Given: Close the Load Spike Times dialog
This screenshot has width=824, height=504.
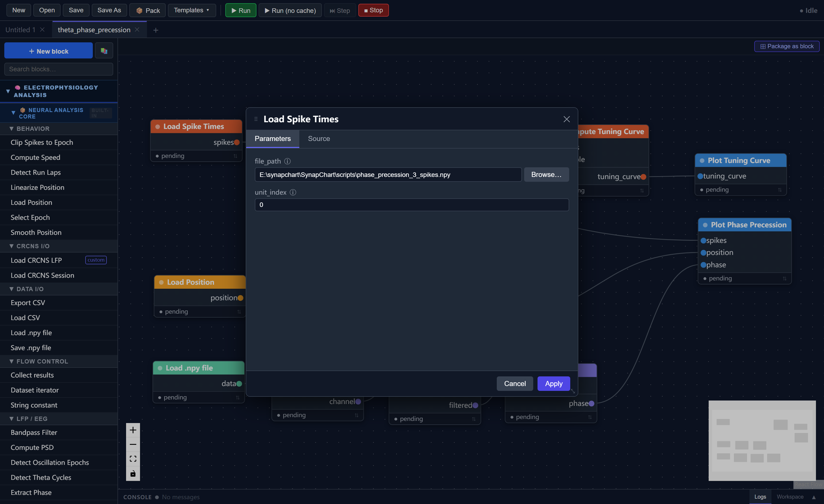Looking at the screenshot, I should tap(566, 119).
